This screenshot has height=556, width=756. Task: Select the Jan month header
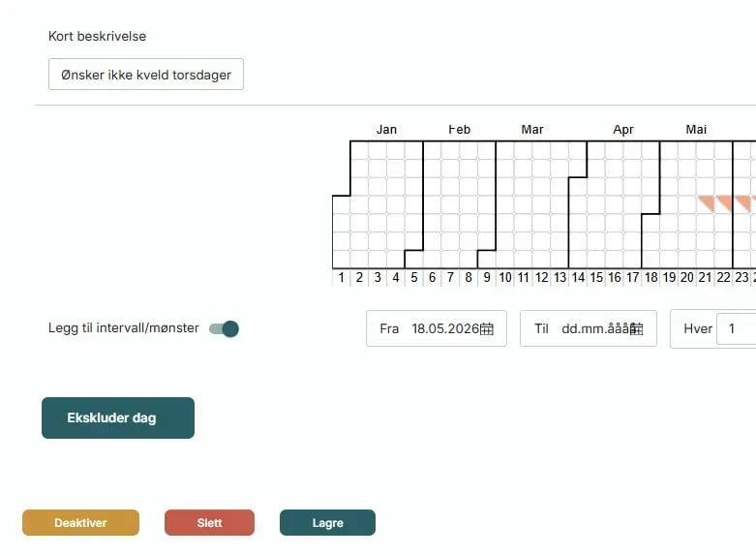point(386,130)
